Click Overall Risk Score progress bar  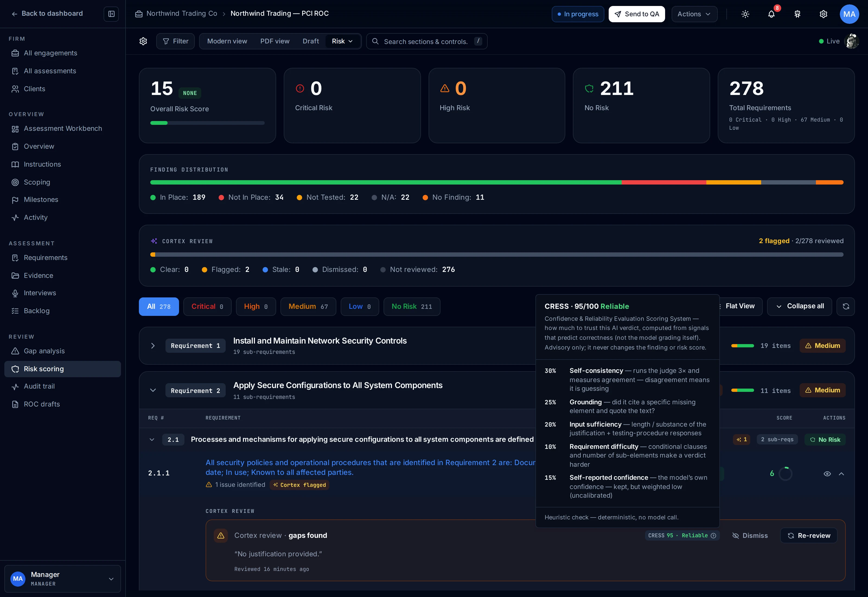pyautogui.click(x=207, y=123)
